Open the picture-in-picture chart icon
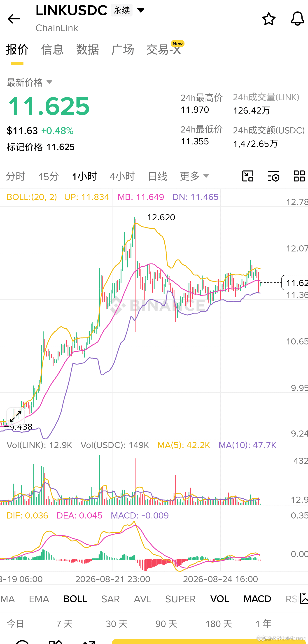Image resolution: width=308 pixels, height=644 pixels. [248, 176]
